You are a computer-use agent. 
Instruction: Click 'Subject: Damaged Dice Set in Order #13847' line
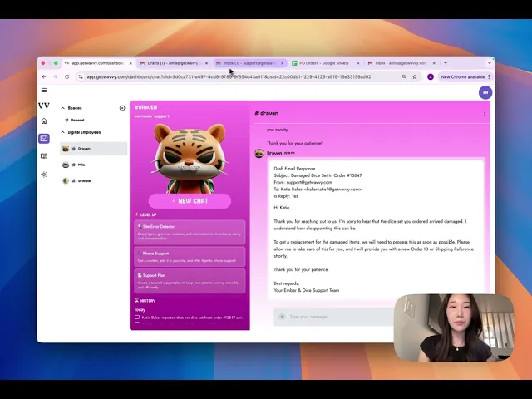coord(318,175)
